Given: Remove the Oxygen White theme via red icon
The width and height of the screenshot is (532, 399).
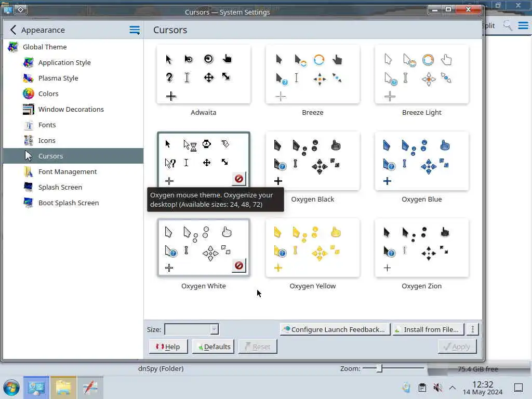Looking at the screenshot, I should pos(239,265).
